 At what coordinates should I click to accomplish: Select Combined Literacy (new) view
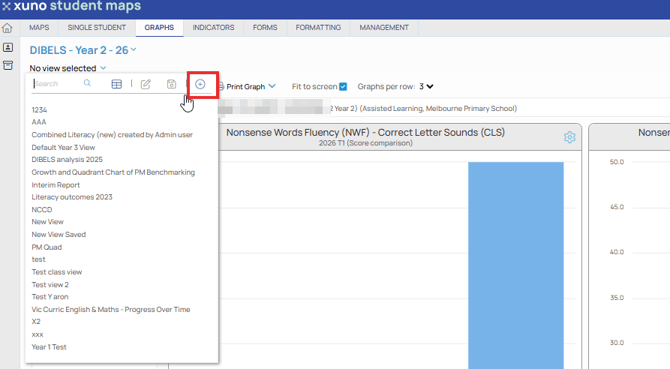coord(112,135)
